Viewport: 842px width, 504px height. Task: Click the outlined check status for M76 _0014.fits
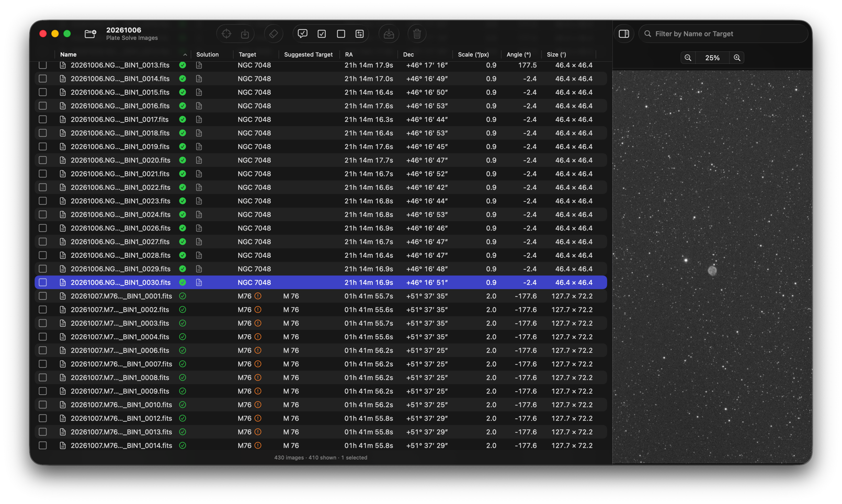coord(183,445)
